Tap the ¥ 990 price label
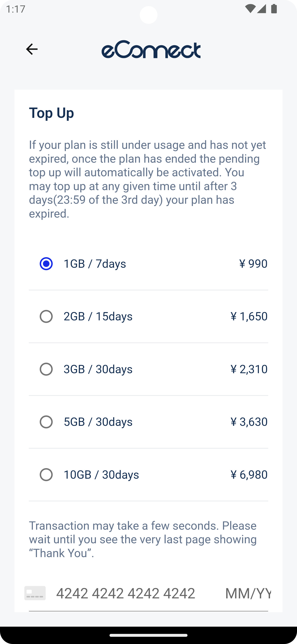297x644 pixels. (x=253, y=264)
